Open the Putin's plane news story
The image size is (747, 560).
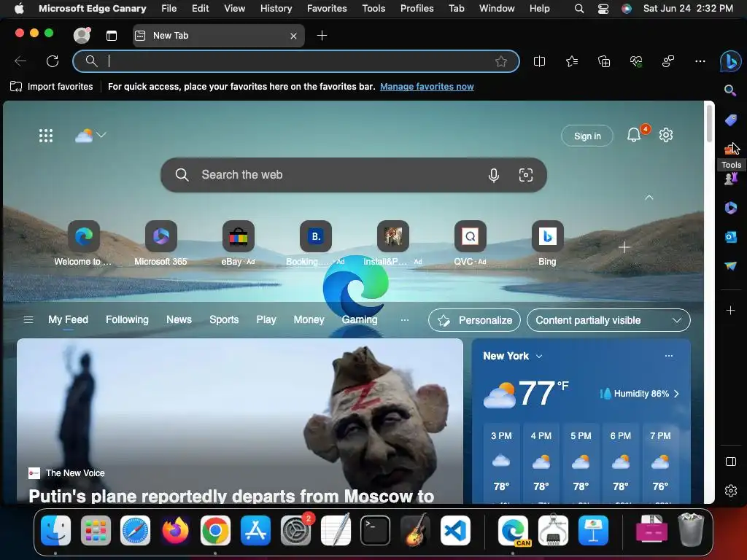coord(231,496)
